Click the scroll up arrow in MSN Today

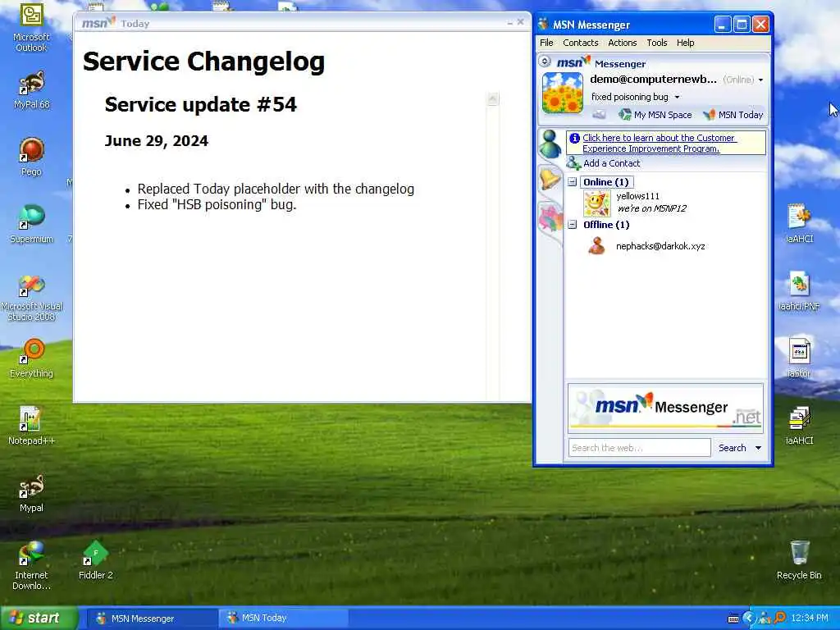click(493, 98)
